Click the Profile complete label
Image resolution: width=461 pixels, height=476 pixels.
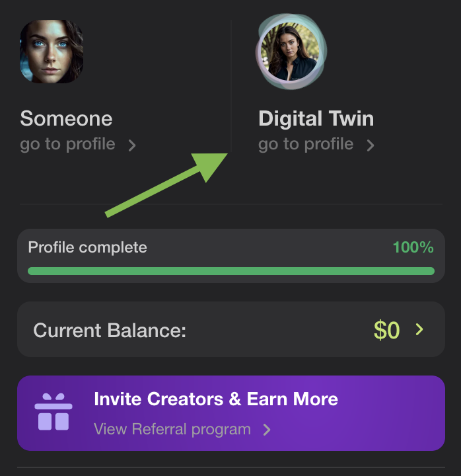click(x=87, y=247)
